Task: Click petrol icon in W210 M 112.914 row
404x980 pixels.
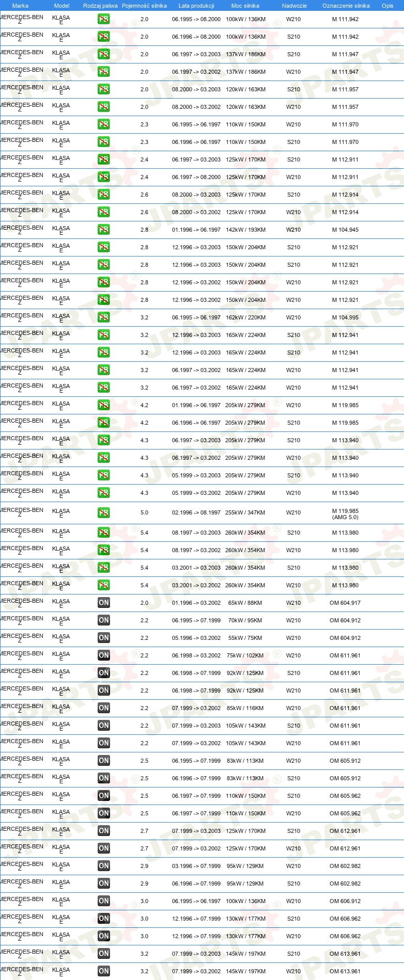Action: [104, 212]
